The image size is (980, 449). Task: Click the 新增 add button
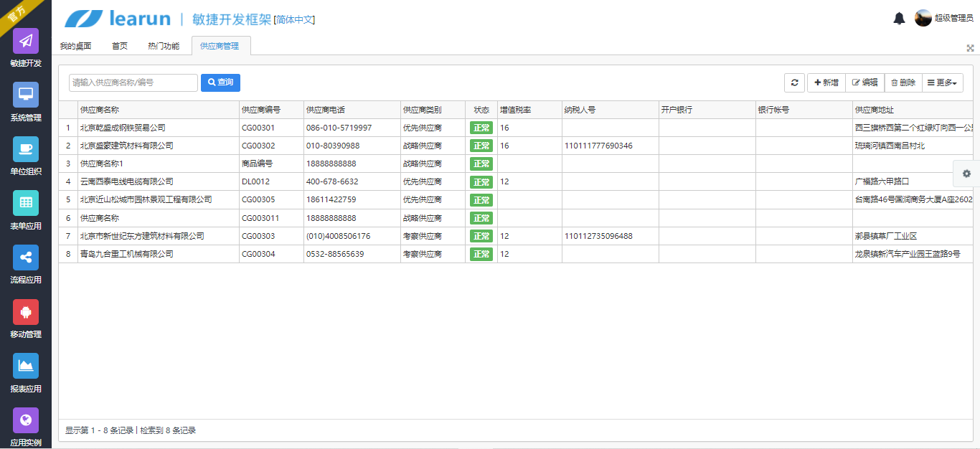click(x=826, y=83)
